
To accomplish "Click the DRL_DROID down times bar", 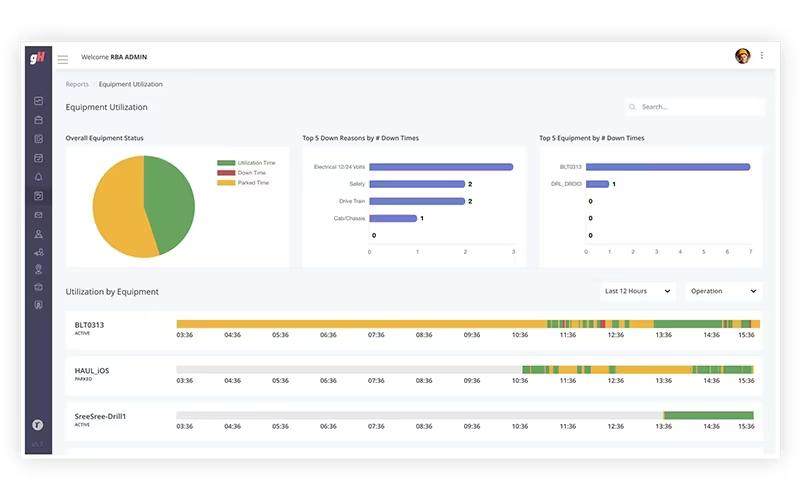I will coord(597,184).
